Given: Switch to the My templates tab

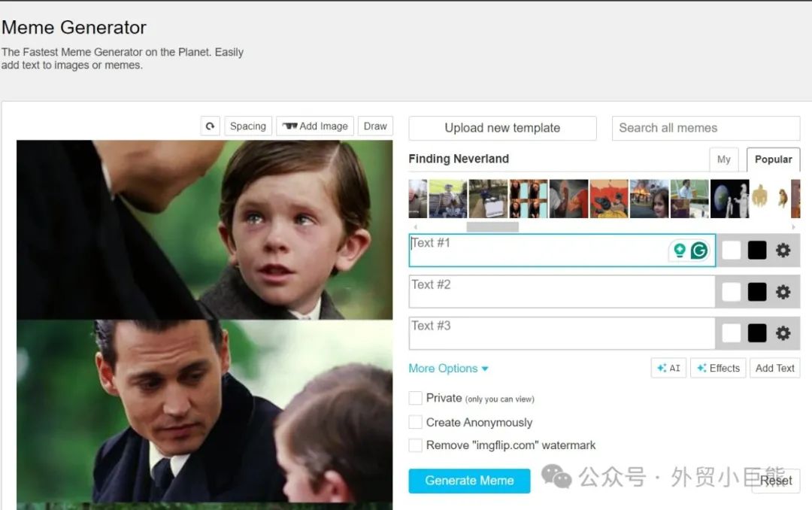Looking at the screenshot, I should click(724, 159).
